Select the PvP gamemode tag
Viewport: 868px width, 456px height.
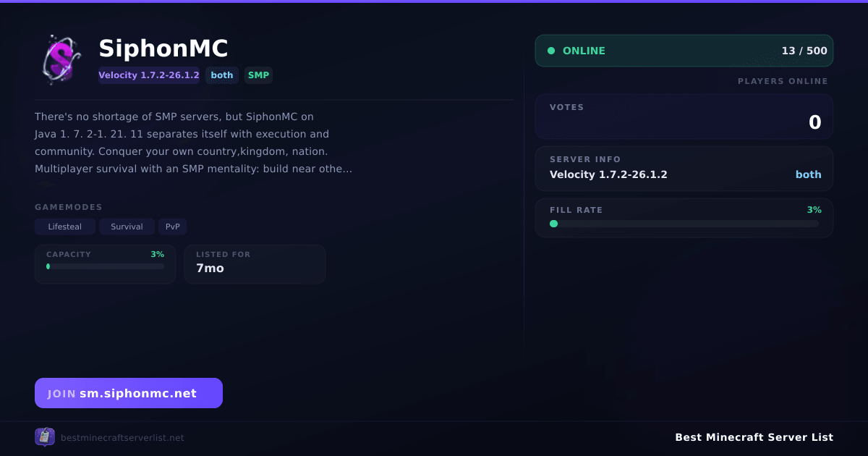[173, 227]
